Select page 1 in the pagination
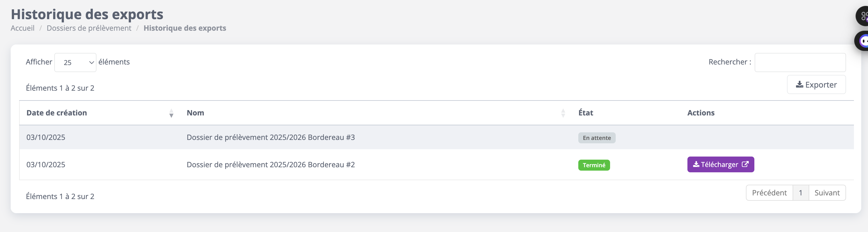868x232 pixels. (x=800, y=193)
